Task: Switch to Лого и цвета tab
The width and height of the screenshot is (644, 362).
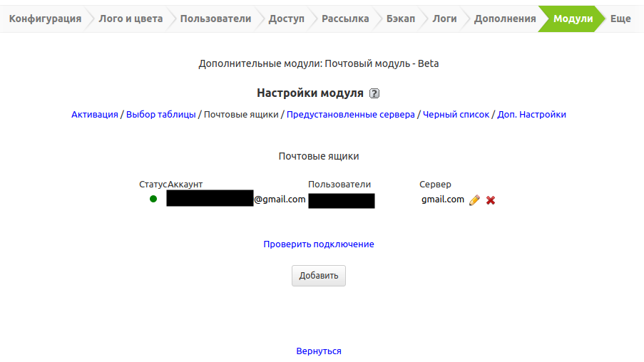Action: [131, 19]
